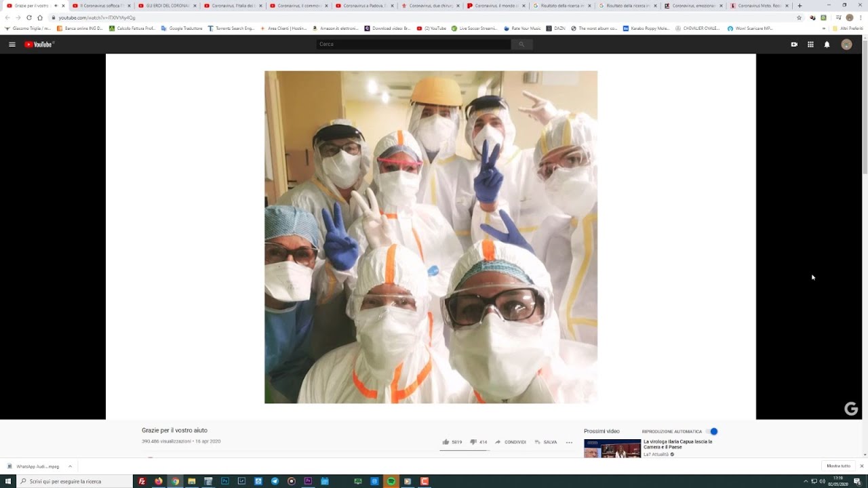Screen dimensions: 868x488
Task: Open Spotify from the taskbar
Action: (x=391, y=481)
